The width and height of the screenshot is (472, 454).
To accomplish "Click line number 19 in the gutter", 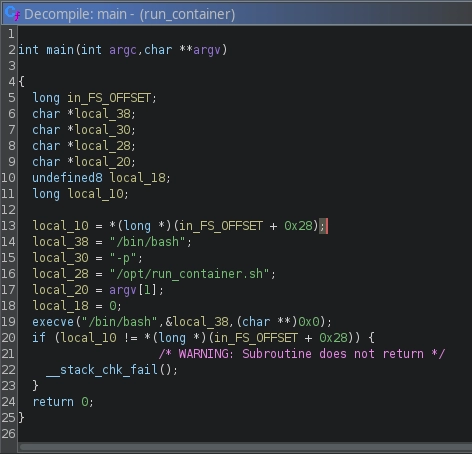I will pyautogui.click(x=8, y=322).
